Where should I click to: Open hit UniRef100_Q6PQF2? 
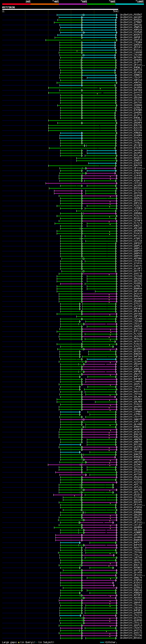(131, 37)
